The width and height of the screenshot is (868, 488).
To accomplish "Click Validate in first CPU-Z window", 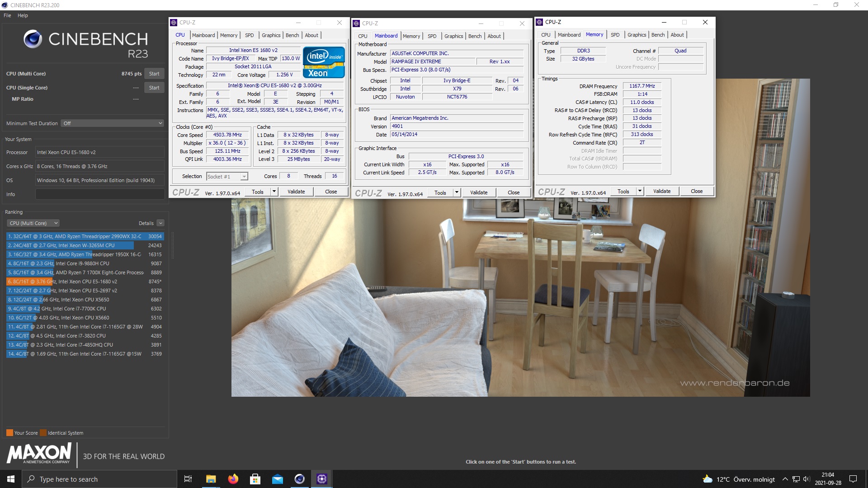I will (296, 192).
